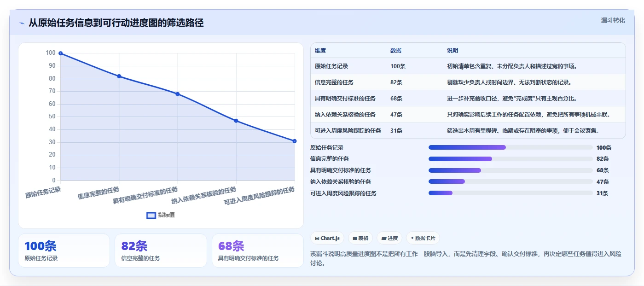This screenshot has height=286, width=644.
Task: Click the 具有明确交付标准的任务 progress bar
Action: point(511,170)
